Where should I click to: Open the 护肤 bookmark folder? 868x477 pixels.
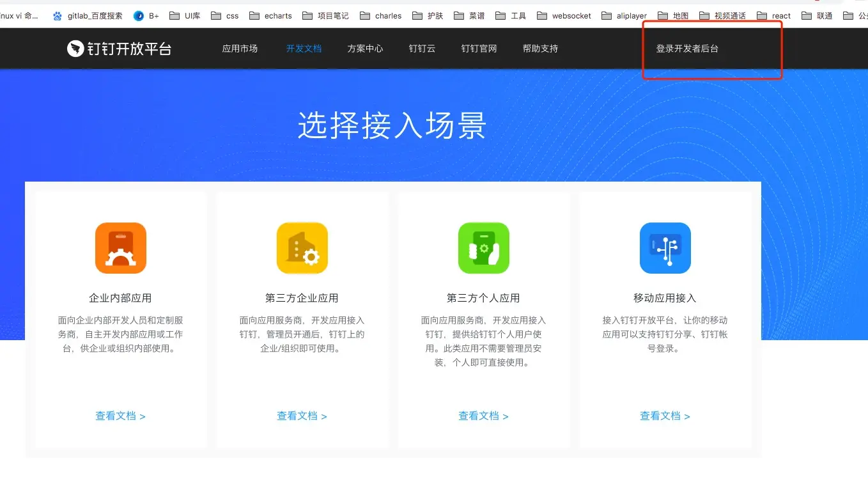click(x=428, y=16)
